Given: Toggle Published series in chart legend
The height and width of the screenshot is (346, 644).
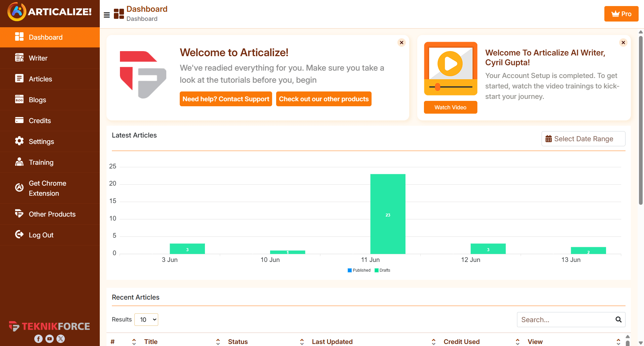Looking at the screenshot, I should (359, 270).
